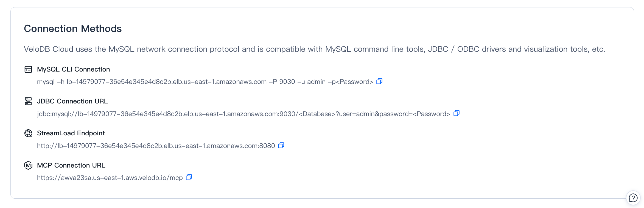
Task: Click the MCP Connection URL label
Action: 71,165
